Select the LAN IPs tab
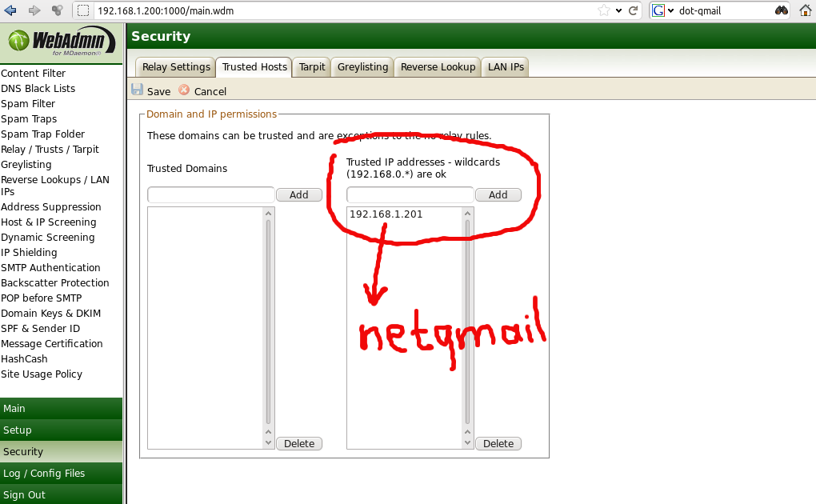The width and height of the screenshot is (816, 504). (x=506, y=67)
